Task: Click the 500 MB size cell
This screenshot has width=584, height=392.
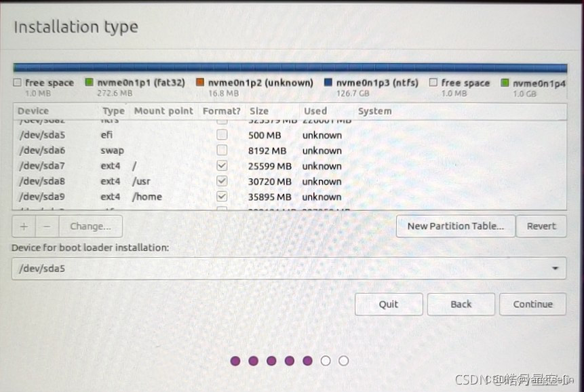Action: click(265, 135)
